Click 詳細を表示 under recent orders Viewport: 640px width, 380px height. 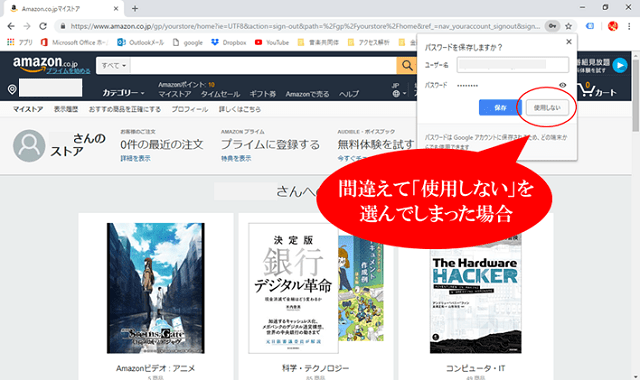click(135, 158)
